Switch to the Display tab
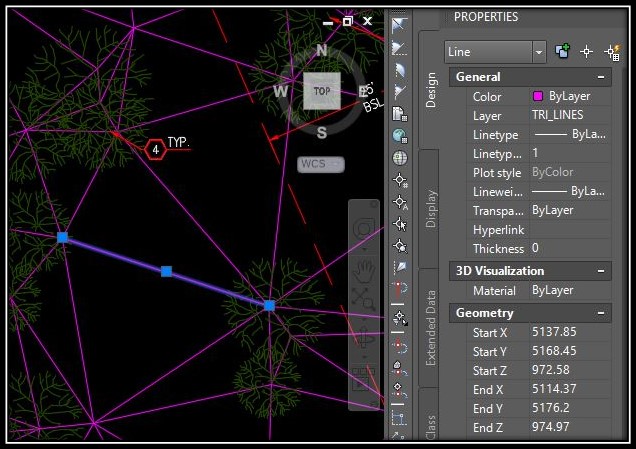Viewport: 636px width, 449px height. [430, 208]
